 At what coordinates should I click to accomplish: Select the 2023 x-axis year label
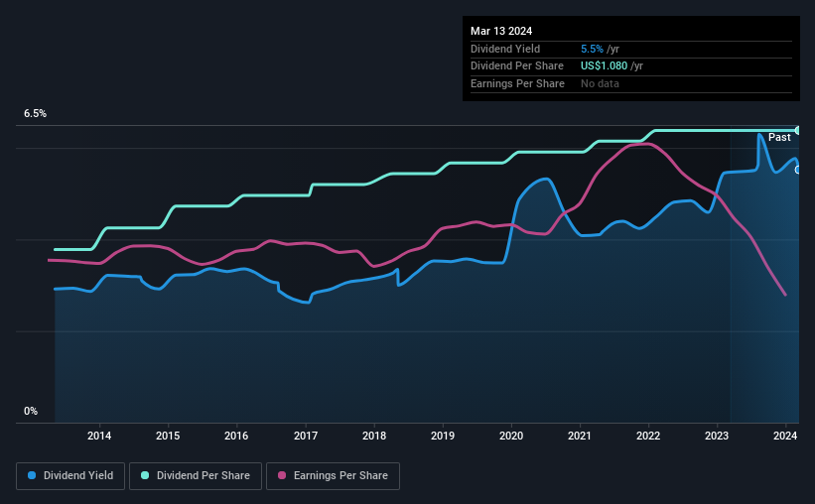718,436
